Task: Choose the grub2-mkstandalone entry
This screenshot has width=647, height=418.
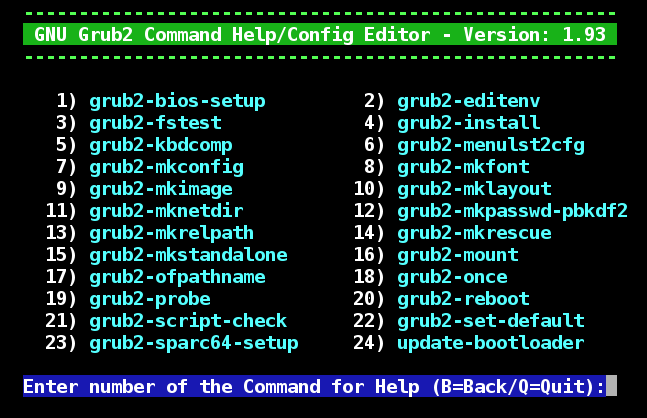Action: (x=189, y=255)
